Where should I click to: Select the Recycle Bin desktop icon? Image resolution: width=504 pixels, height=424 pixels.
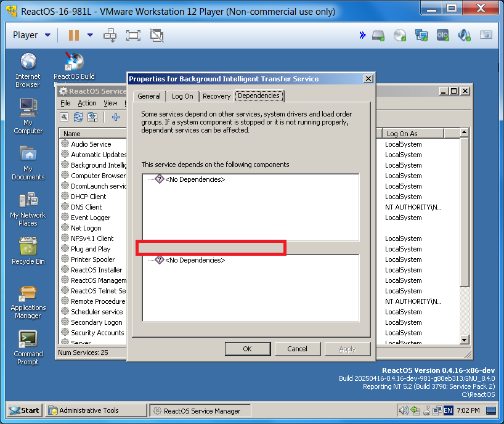tap(28, 251)
